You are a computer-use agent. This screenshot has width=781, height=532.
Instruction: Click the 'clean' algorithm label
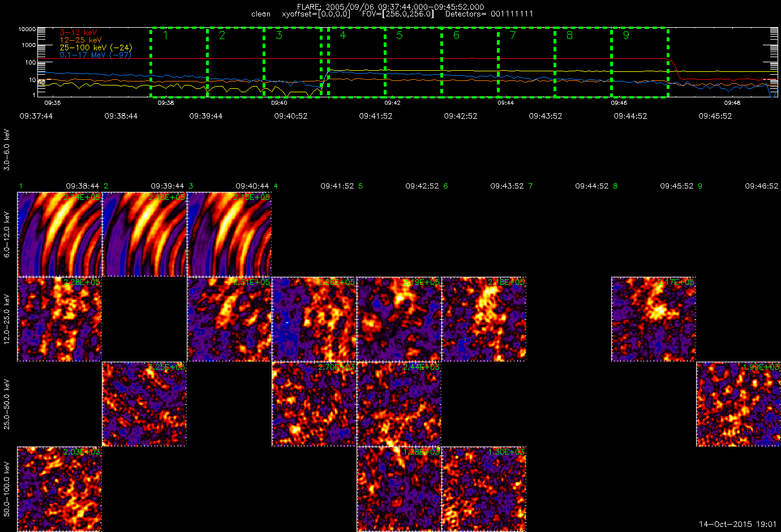tap(261, 14)
